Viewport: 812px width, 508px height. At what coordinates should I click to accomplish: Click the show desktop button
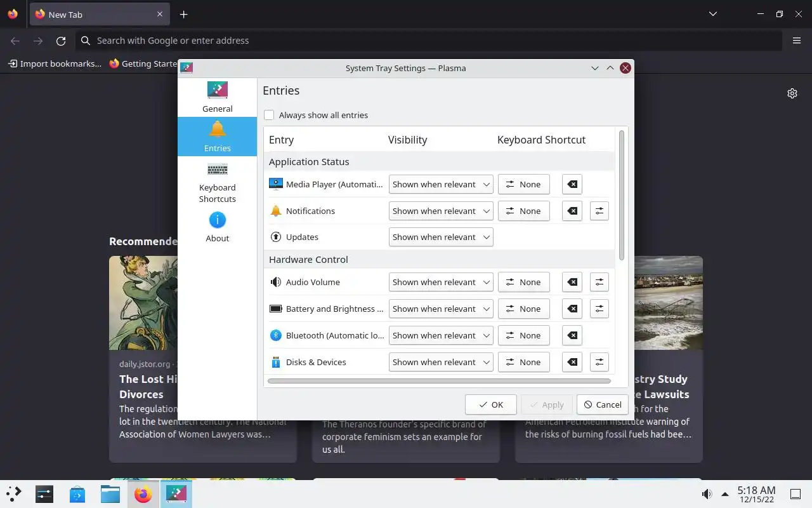795,494
